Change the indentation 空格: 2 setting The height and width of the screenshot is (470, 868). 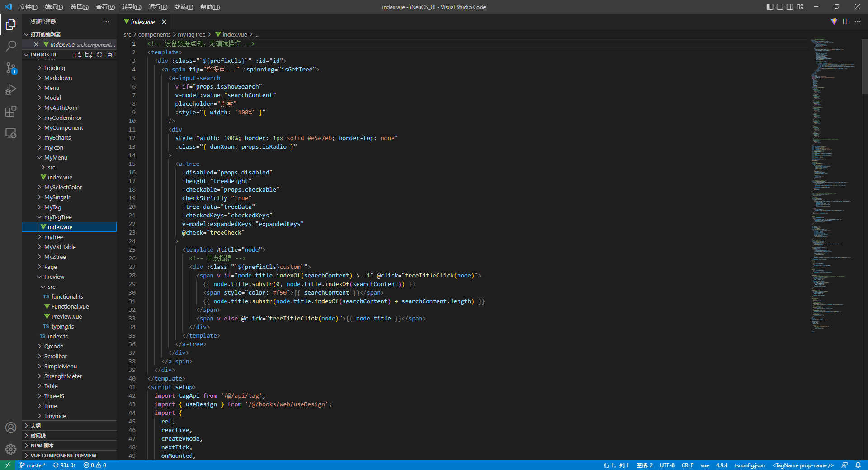point(644,465)
